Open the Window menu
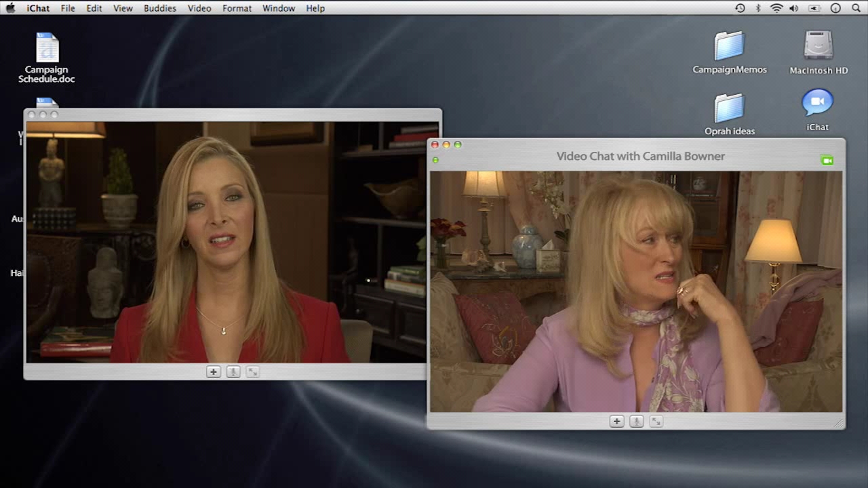This screenshot has height=488, width=868. click(279, 8)
